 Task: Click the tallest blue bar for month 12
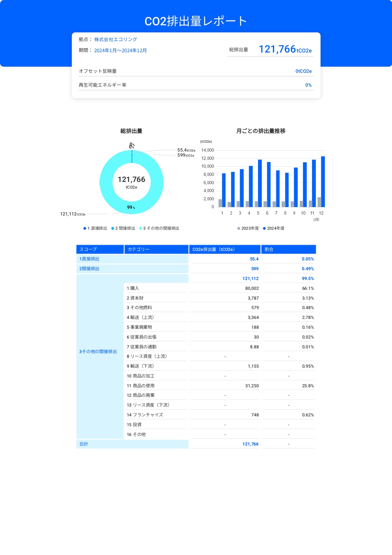tap(323, 182)
